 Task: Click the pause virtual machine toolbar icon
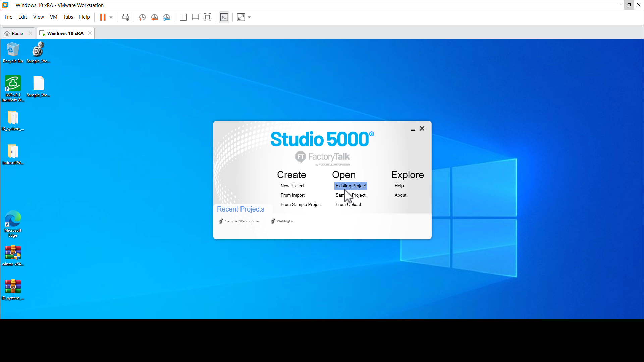click(103, 17)
